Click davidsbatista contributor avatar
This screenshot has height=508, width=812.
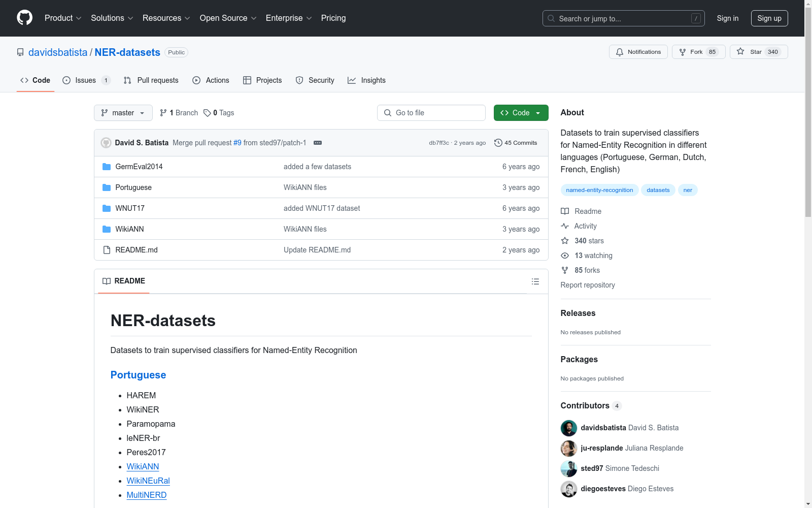point(569,428)
